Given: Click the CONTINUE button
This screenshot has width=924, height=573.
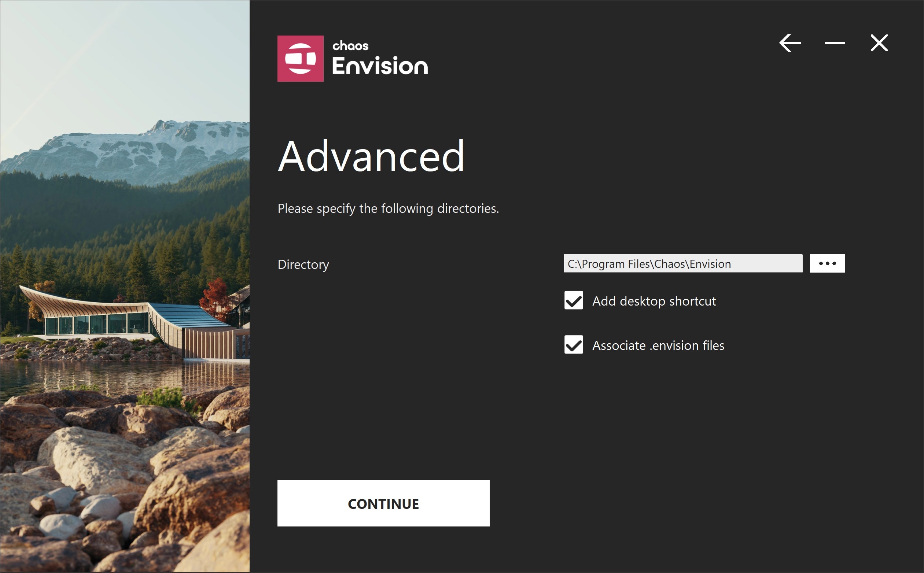Looking at the screenshot, I should (x=383, y=503).
